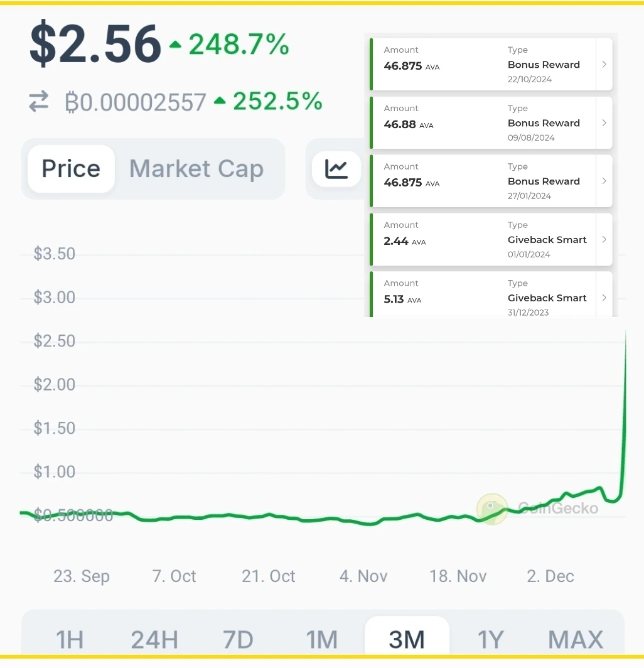The image size is (644, 668).
Task: Select the 1H time range tab
Action: [70, 640]
